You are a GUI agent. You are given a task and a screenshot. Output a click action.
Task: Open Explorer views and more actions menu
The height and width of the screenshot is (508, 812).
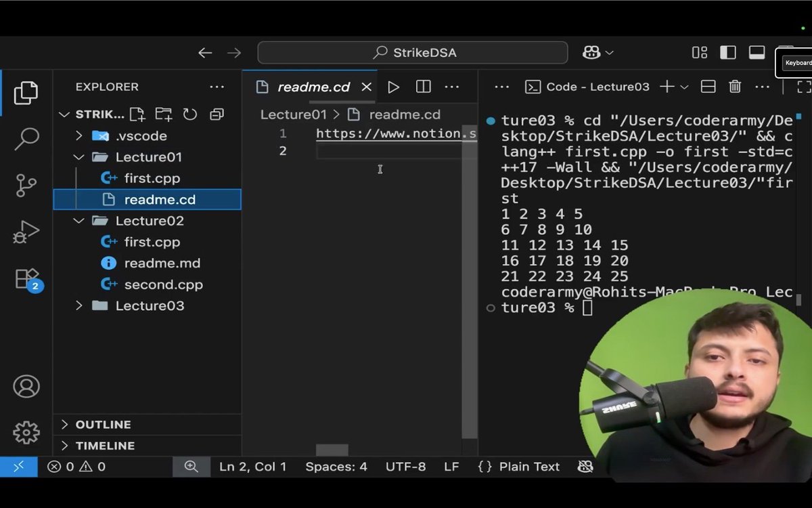point(217,87)
